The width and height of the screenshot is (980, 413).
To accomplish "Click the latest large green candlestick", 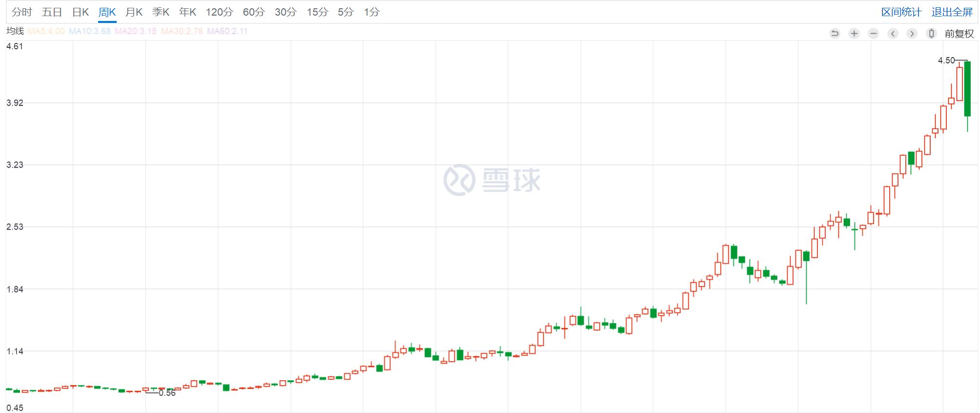I will (967, 89).
